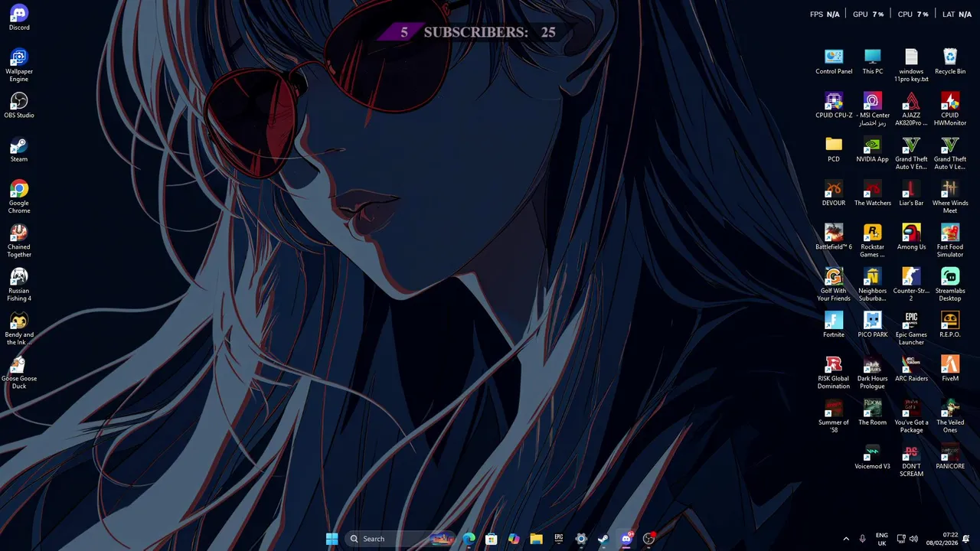Show hidden system tray icons

coord(846,539)
